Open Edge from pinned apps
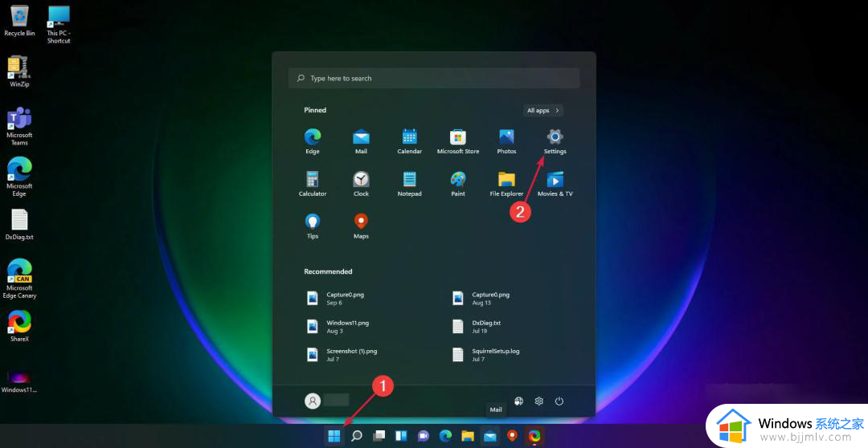 click(x=312, y=141)
